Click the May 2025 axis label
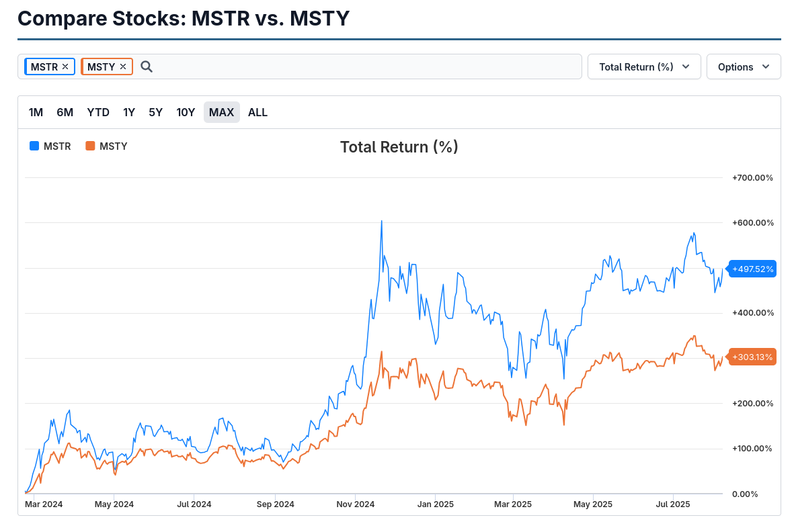This screenshot has height=532, width=794. point(593,504)
